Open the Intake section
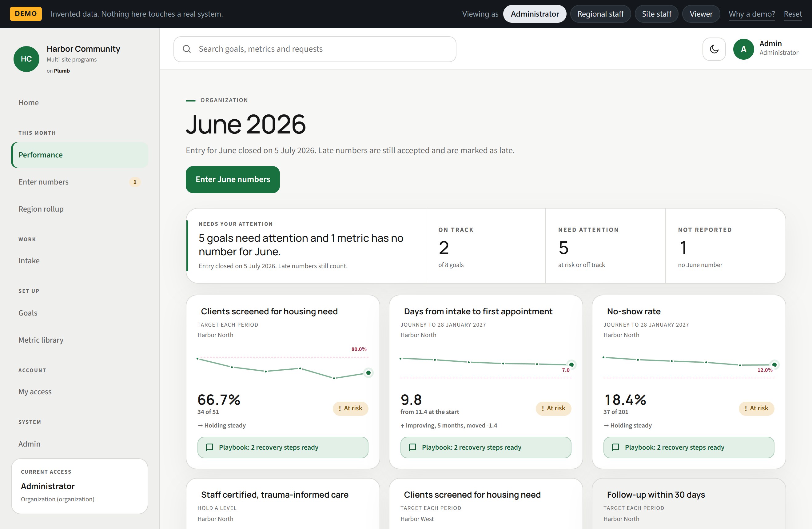Image resolution: width=812 pixels, height=529 pixels. [79, 261]
